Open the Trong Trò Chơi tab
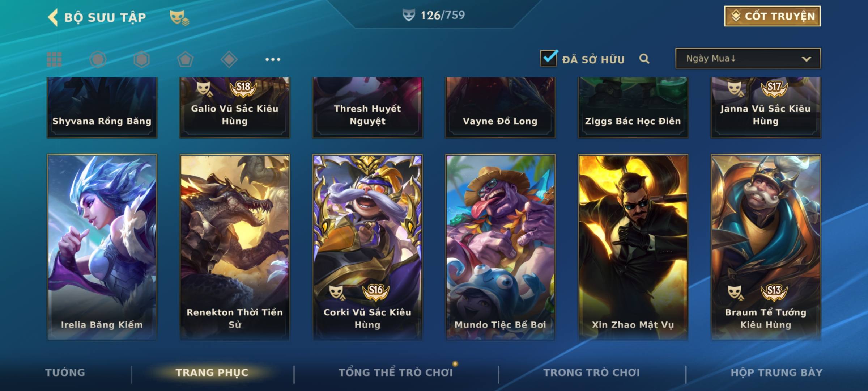Image resolution: width=868 pixels, height=391 pixels. point(592,373)
